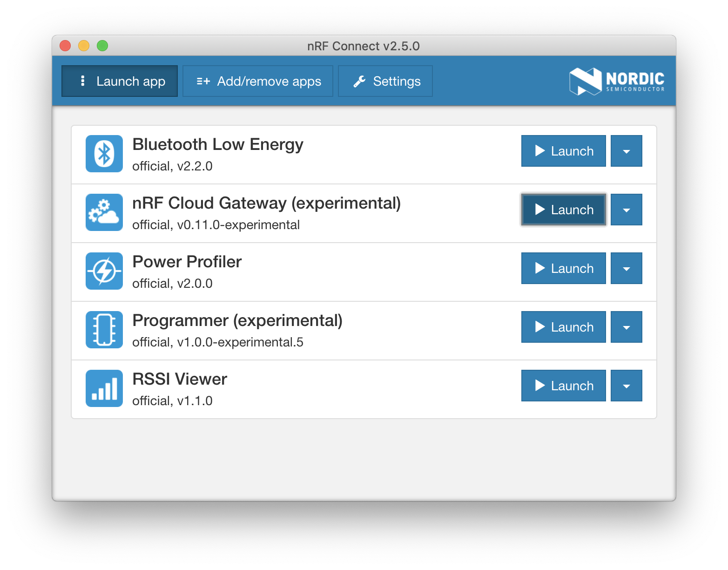The width and height of the screenshot is (728, 570).
Task: Open the nRF Cloud Gateway options dropdown
Action: [x=626, y=210]
